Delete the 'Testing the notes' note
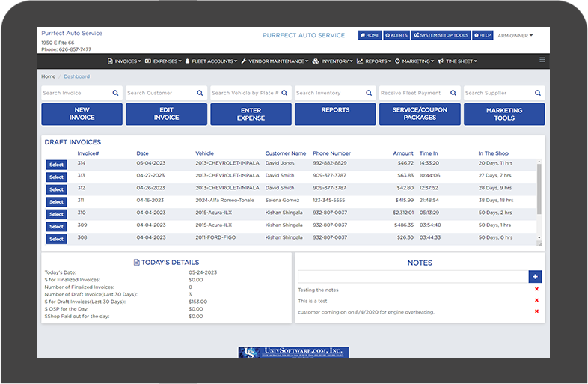This screenshot has height=384, width=588. [x=536, y=290]
